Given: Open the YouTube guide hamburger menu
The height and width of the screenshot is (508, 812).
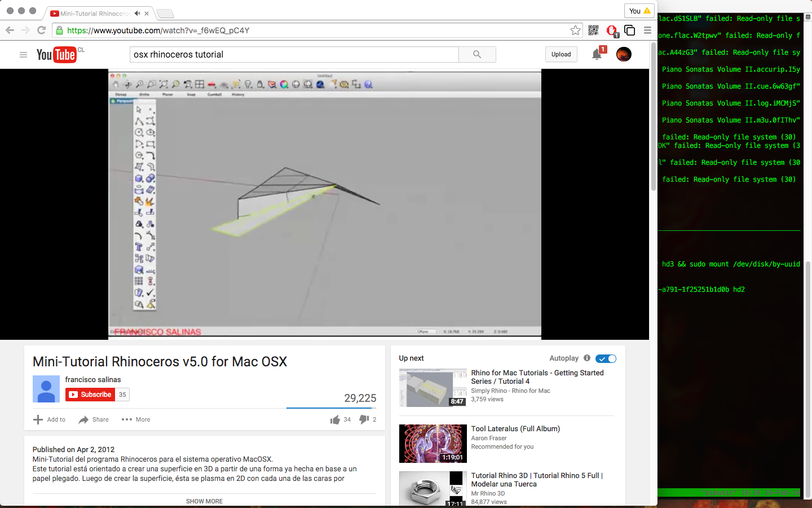Looking at the screenshot, I should [23, 55].
